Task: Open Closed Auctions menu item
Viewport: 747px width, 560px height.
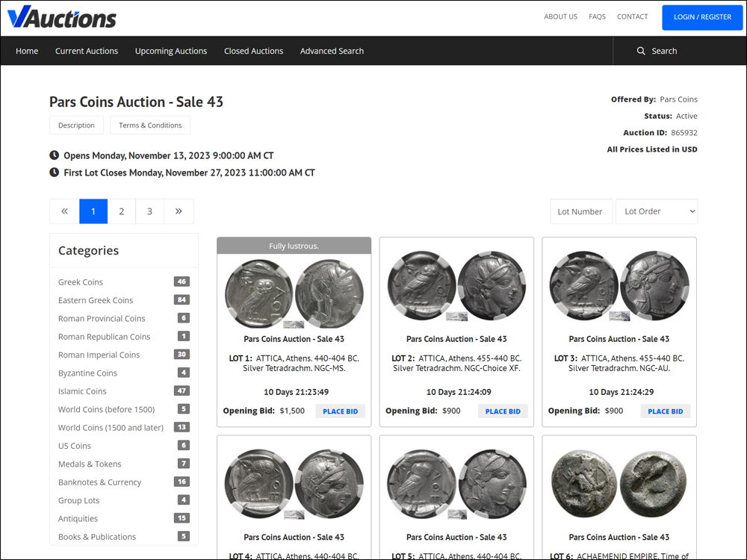Action: [253, 51]
